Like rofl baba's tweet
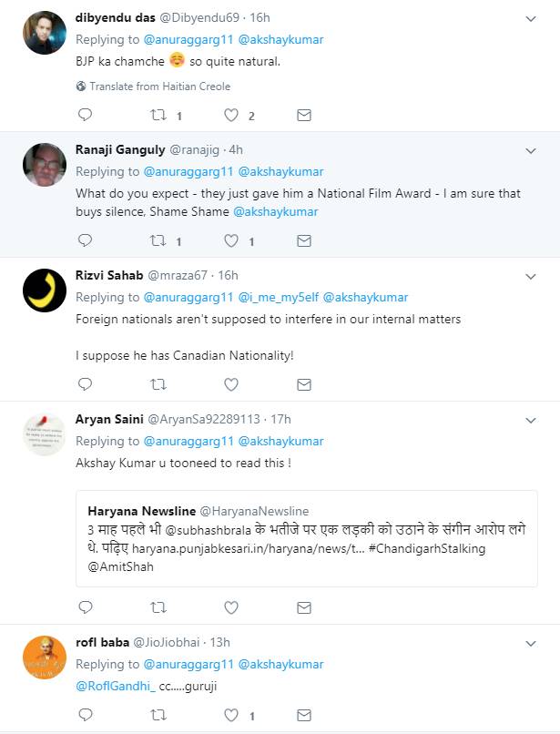This screenshot has width=560, height=734. coord(231,715)
